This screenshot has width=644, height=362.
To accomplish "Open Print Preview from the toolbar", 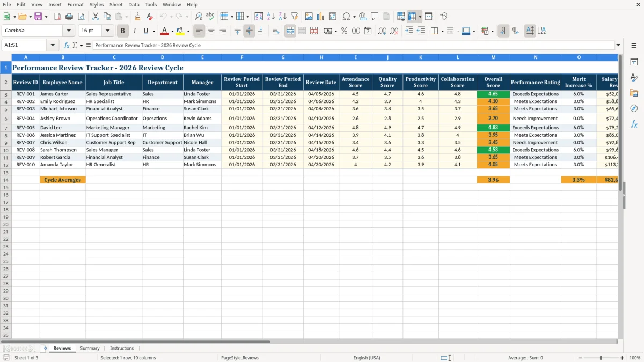I will 81,17.
